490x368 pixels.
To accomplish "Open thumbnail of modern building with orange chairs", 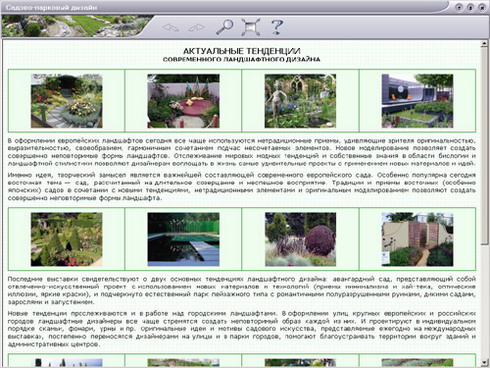I will click(417, 101).
